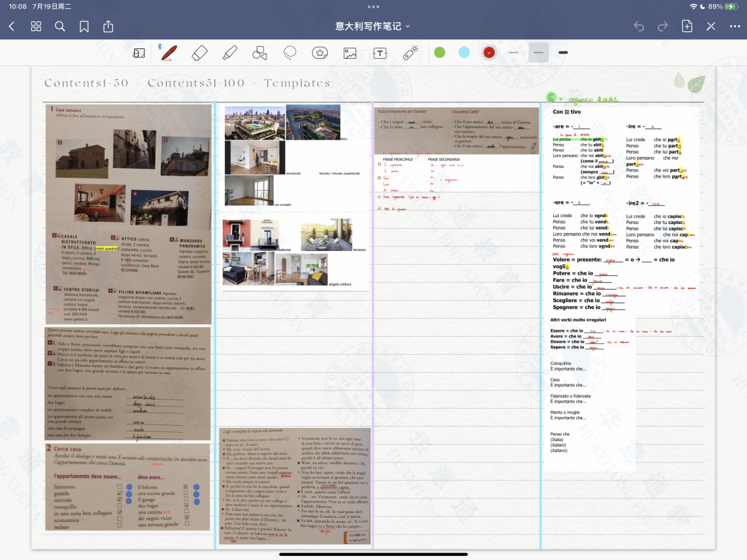Screen dimensions: 747x560
Task: Tap the 'Case annunci' photo page image
Action: (128, 214)
